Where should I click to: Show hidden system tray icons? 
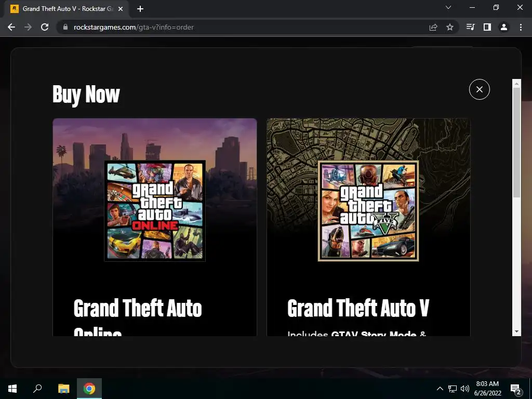(440, 389)
